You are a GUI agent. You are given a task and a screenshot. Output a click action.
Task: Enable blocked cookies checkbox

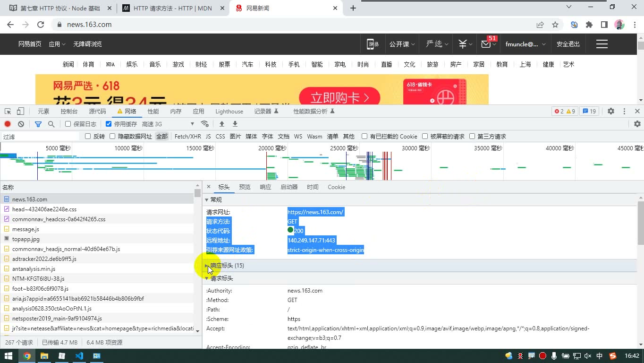point(364,136)
